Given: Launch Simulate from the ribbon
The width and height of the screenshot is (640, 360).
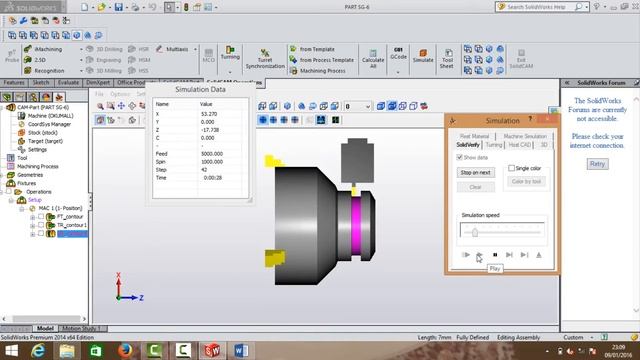Looking at the screenshot, I should pos(423,56).
